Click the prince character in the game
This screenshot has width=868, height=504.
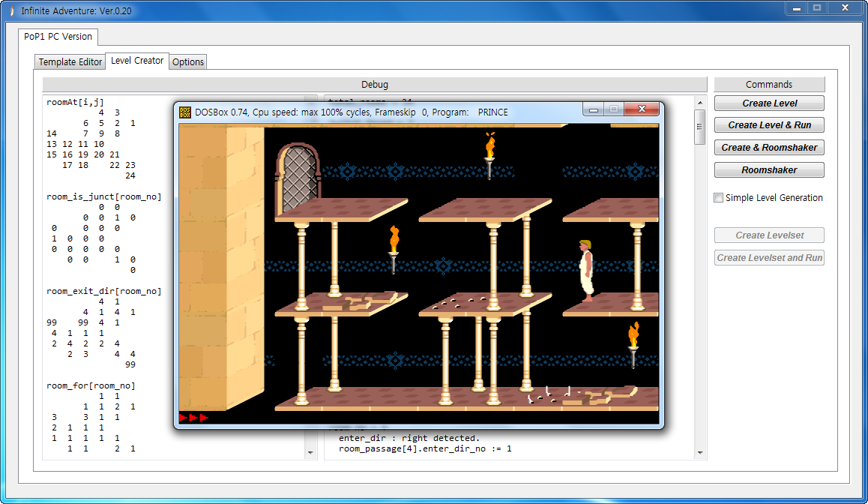point(586,270)
